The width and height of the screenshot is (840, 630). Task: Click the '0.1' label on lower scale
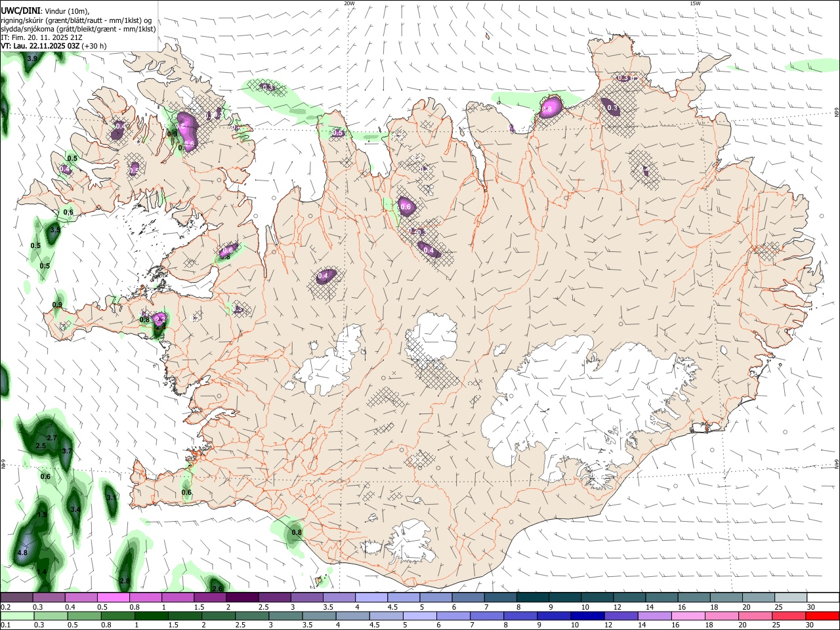click(x=6, y=625)
